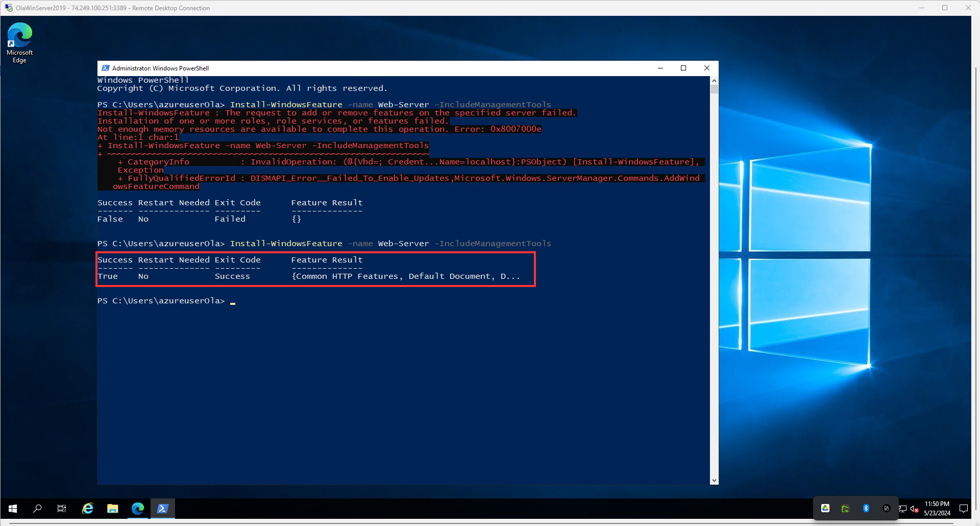Click the 'Failed' exit code value
Screen dimensions: 980x526
coord(230,219)
